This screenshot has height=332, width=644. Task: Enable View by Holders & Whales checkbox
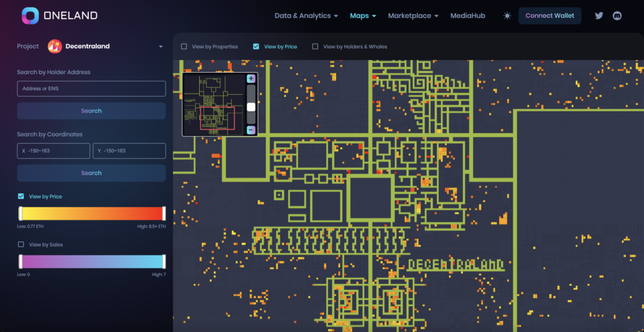point(315,46)
